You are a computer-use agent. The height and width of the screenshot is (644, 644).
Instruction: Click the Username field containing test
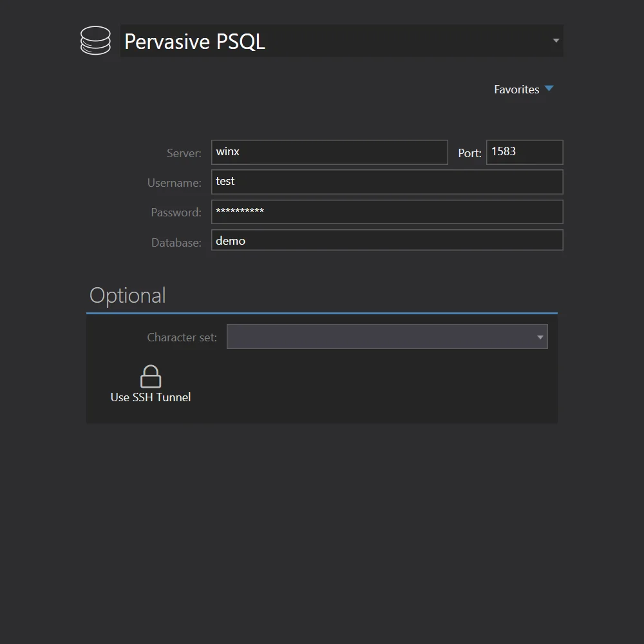[x=386, y=182]
